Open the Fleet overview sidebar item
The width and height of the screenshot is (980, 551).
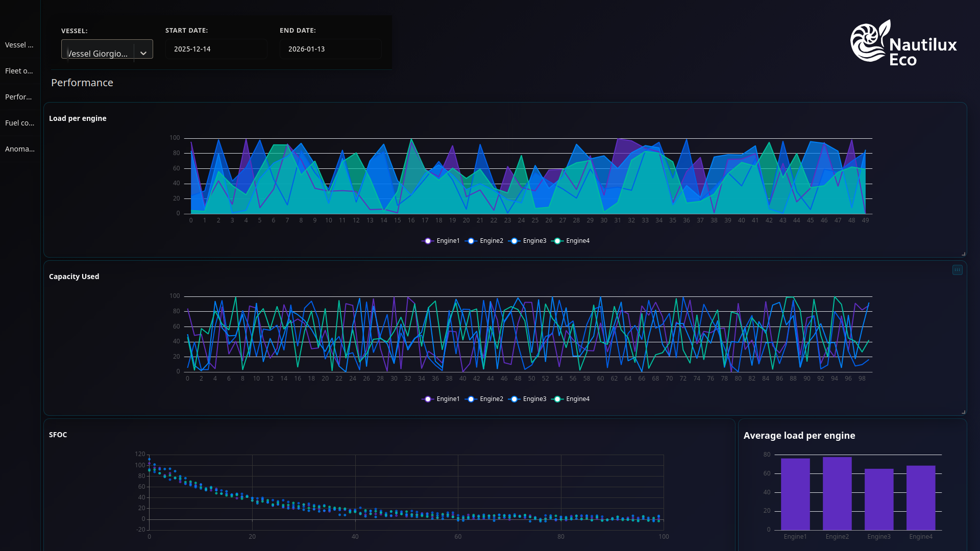point(20,71)
